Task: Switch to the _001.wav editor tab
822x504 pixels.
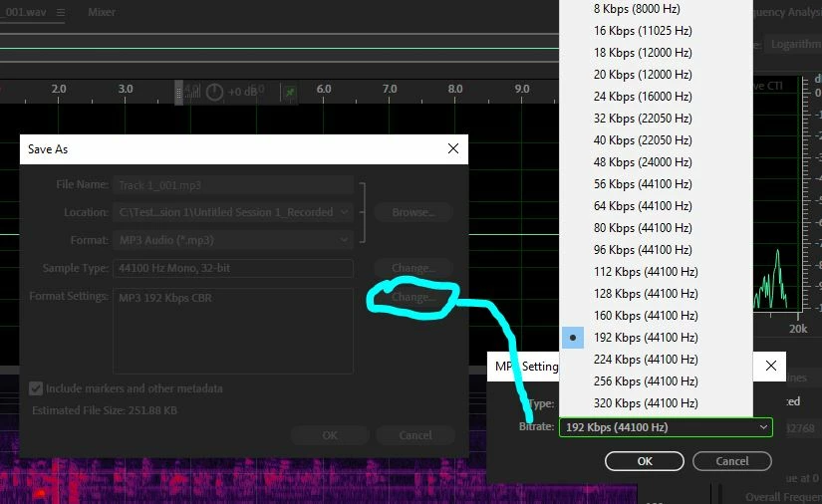Action: [24, 12]
